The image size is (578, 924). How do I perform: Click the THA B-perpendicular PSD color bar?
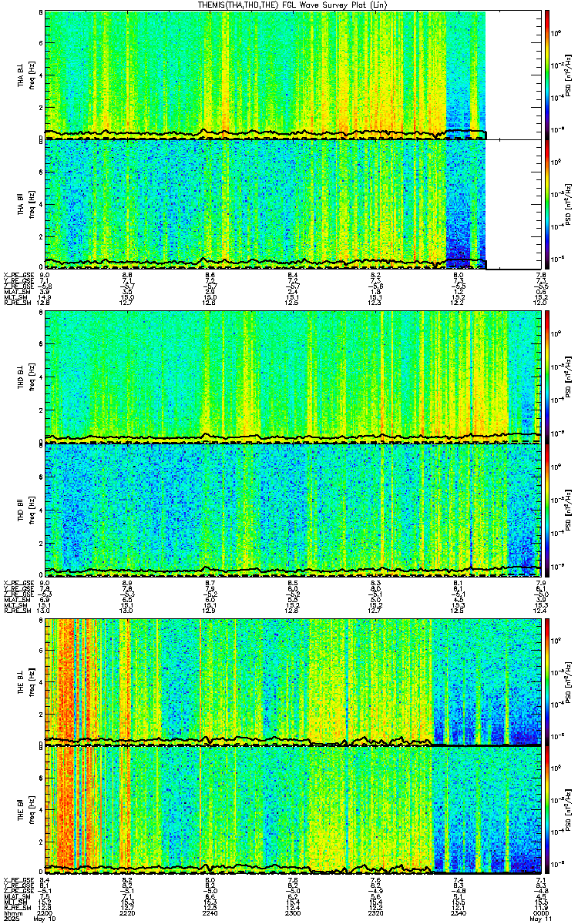(x=547, y=75)
